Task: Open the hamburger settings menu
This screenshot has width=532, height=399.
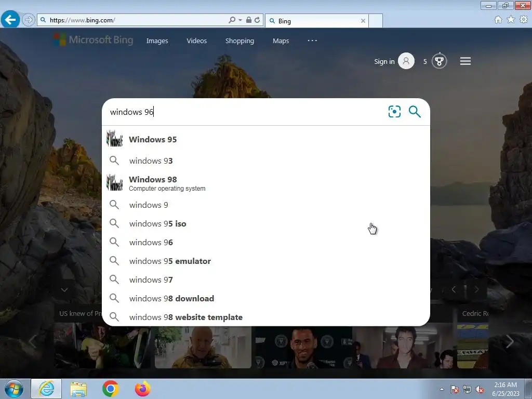Action: tap(465, 61)
